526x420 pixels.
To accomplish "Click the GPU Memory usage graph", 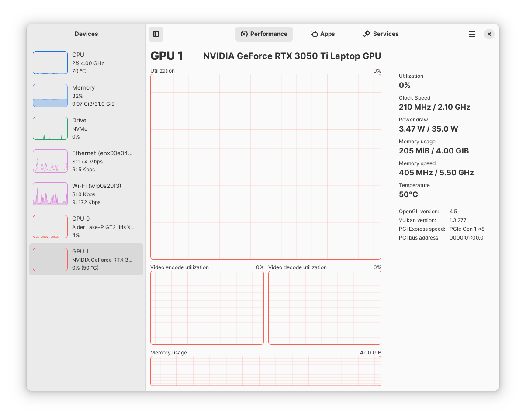I will 266,371.
